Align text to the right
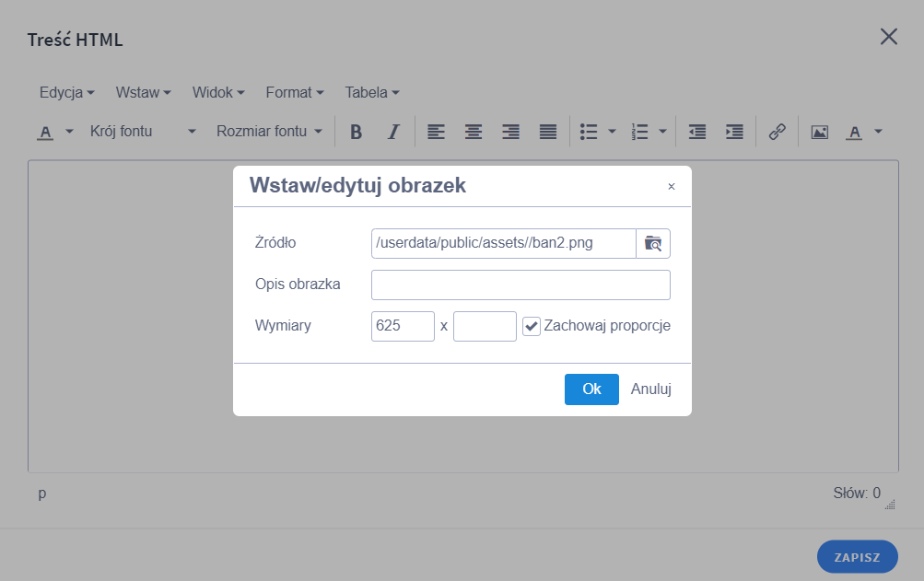The image size is (924, 581). point(509,132)
